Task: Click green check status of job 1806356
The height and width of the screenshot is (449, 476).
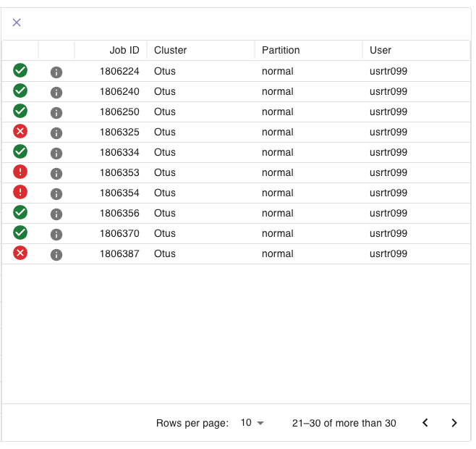Action: 20,212
